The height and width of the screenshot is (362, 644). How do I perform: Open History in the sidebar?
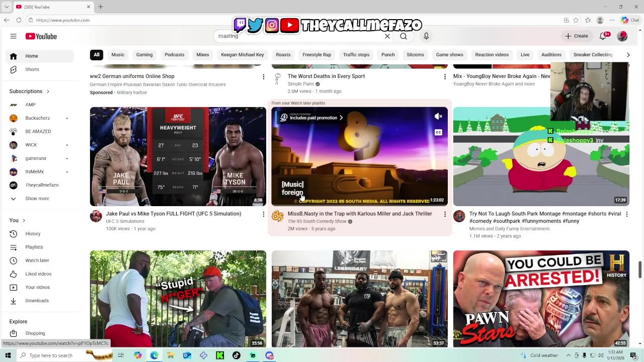click(x=40, y=234)
